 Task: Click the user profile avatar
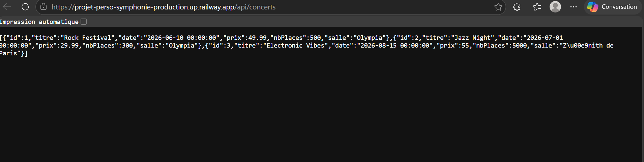[x=555, y=7]
